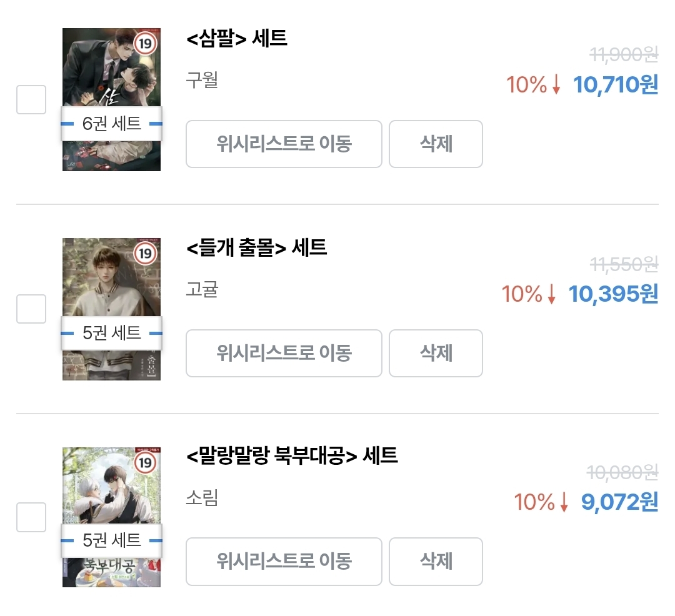Screen dimensions: 675x616
Task: Open <말랑말랑 북부대공> 세트 title link
Action: [292, 456]
